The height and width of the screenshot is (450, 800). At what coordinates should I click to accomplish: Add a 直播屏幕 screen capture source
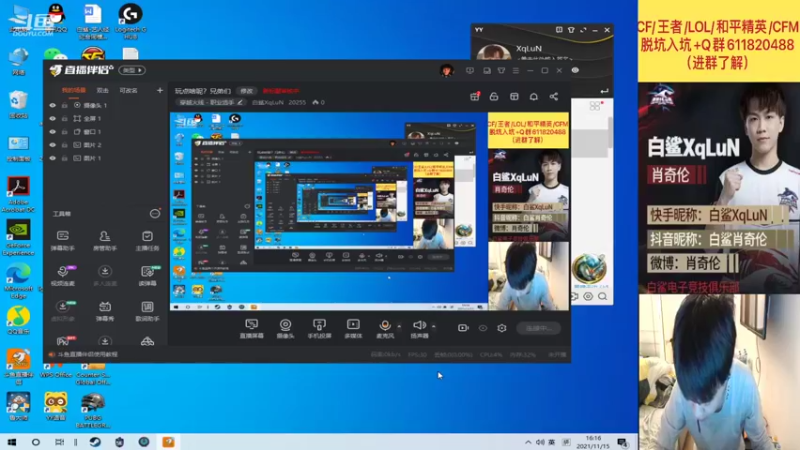click(x=252, y=329)
